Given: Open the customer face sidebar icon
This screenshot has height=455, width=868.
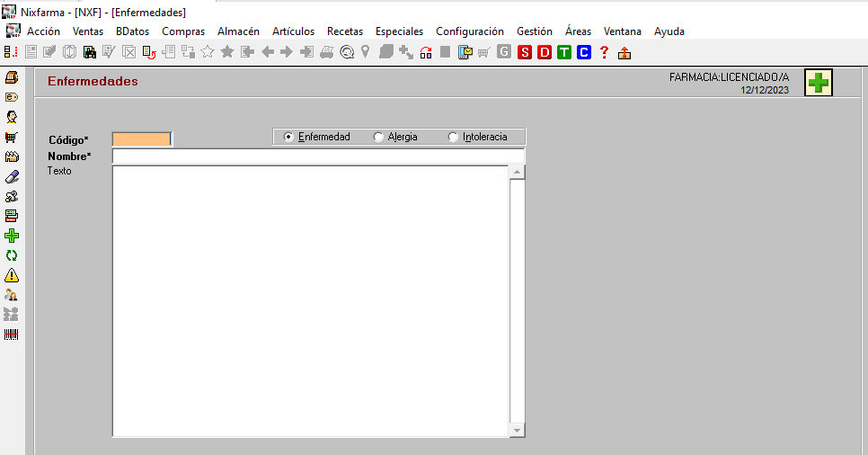Looking at the screenshot, I should point(12,117).
